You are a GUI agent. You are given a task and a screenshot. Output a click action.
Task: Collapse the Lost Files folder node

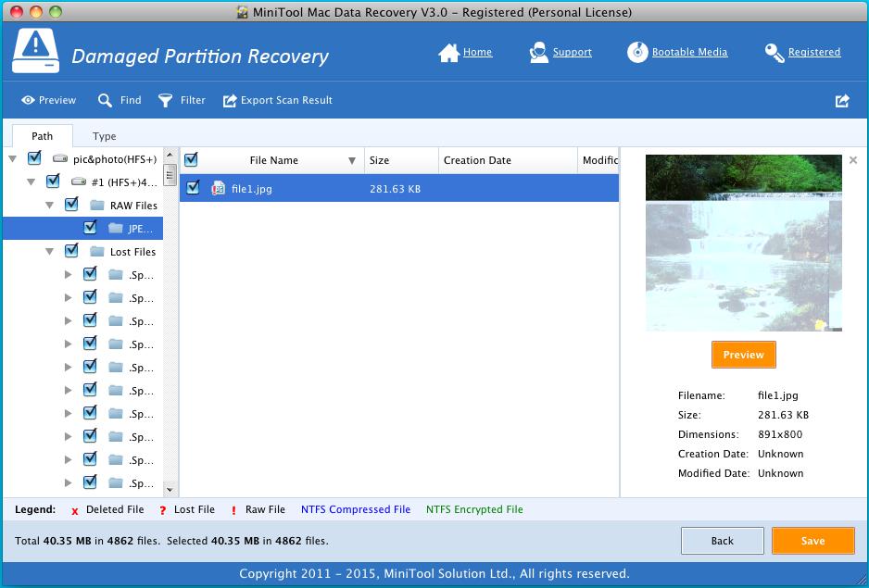pos(49,252)
